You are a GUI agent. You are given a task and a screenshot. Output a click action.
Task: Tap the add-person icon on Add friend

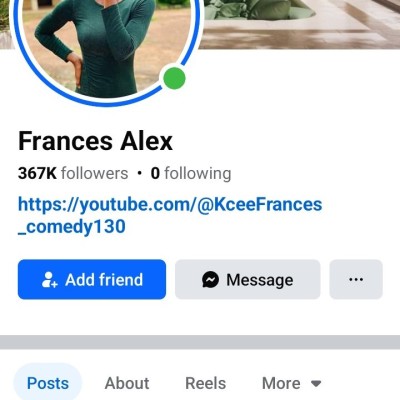[x=50, y=280]
